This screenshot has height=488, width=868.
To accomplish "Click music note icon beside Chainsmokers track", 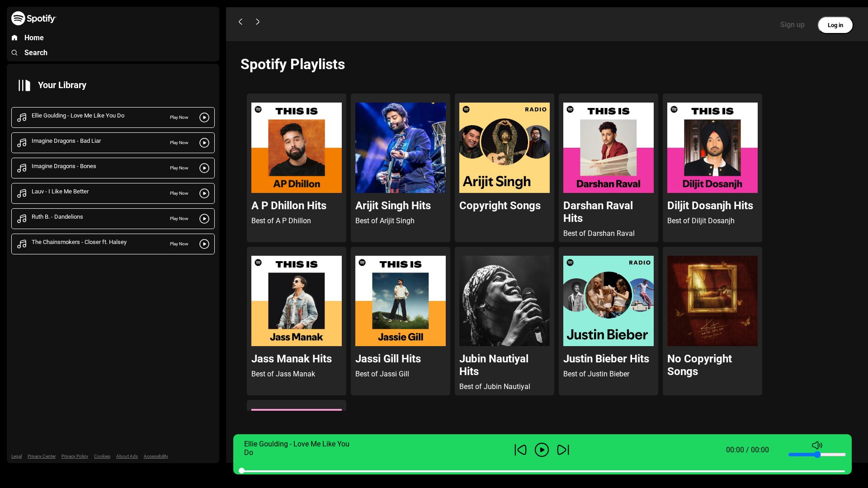I will (x=22, y=244).
